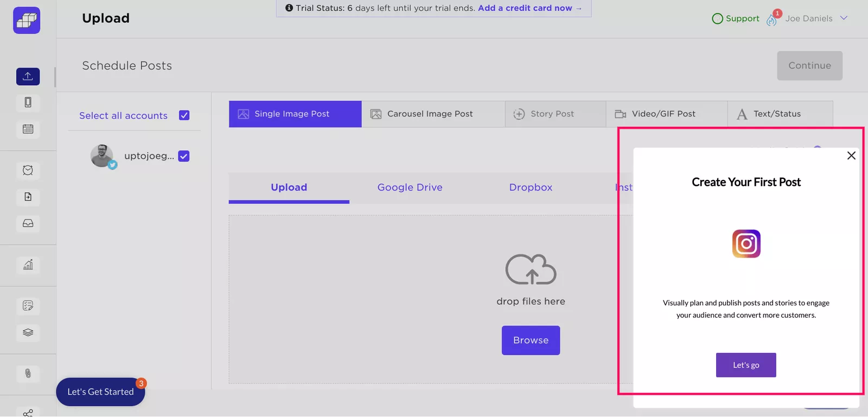This screenshot has height=417, width=868.
Task: Open the inbox tray icon in sidebar
Action: [28, 223]
